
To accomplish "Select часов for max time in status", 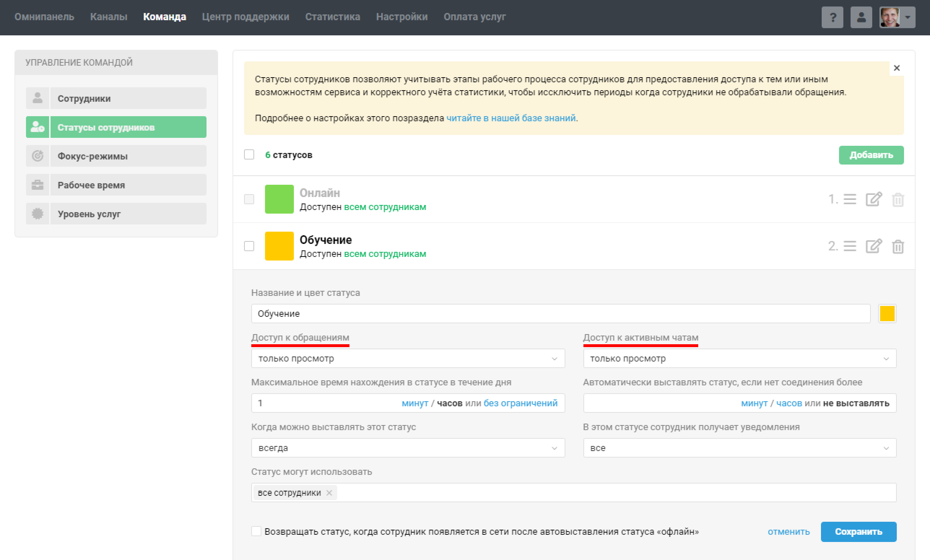I will click(449, 403).
